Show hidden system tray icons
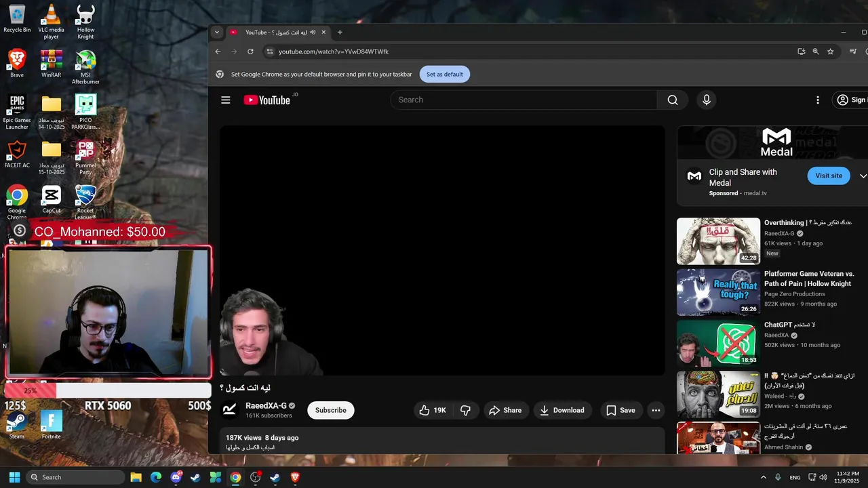The width and height of the screenshot is (868, 488). (x=763, y=477)
